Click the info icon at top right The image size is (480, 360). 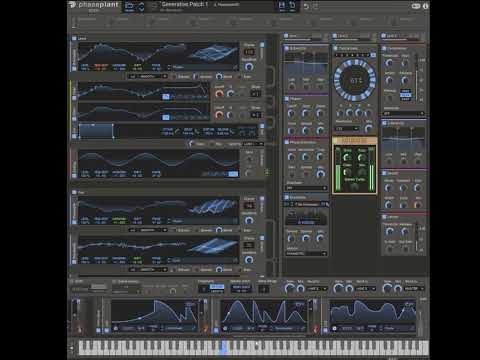point(425,6)
